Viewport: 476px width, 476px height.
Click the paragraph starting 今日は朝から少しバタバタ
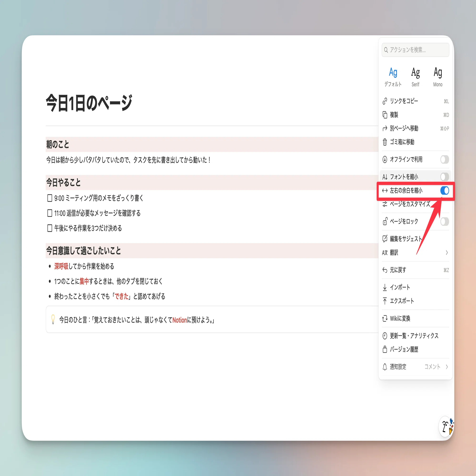click(128, 160)
